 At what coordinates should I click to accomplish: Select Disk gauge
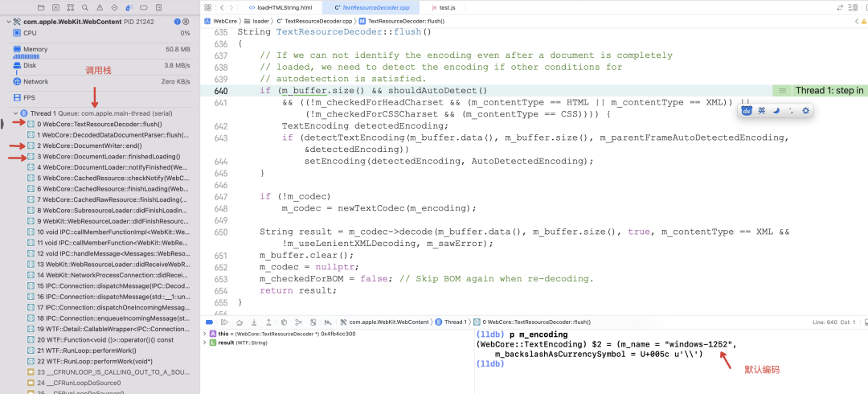101,66
